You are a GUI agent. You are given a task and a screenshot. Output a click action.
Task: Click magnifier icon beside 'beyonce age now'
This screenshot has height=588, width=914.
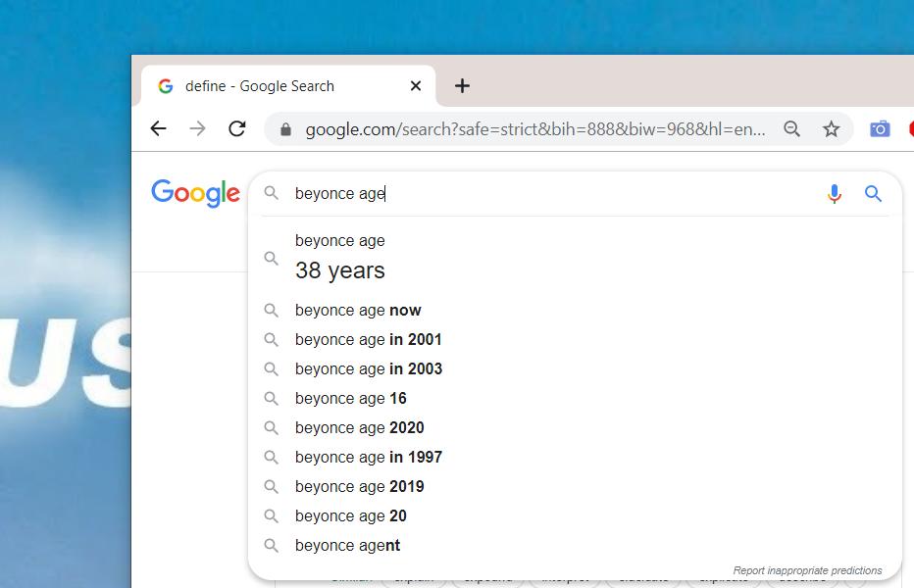pyautogui.click(x=271, y=310)
